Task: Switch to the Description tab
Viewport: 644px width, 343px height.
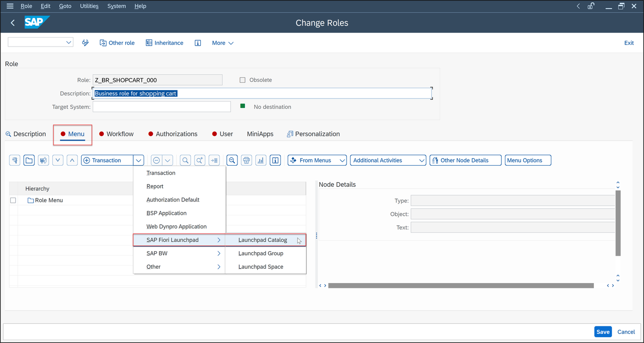Action: point(26,134)
